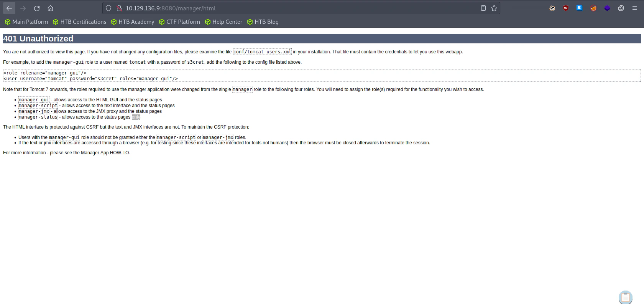
Task: Open the Help Center bookmark
Action: click(223, 22)
